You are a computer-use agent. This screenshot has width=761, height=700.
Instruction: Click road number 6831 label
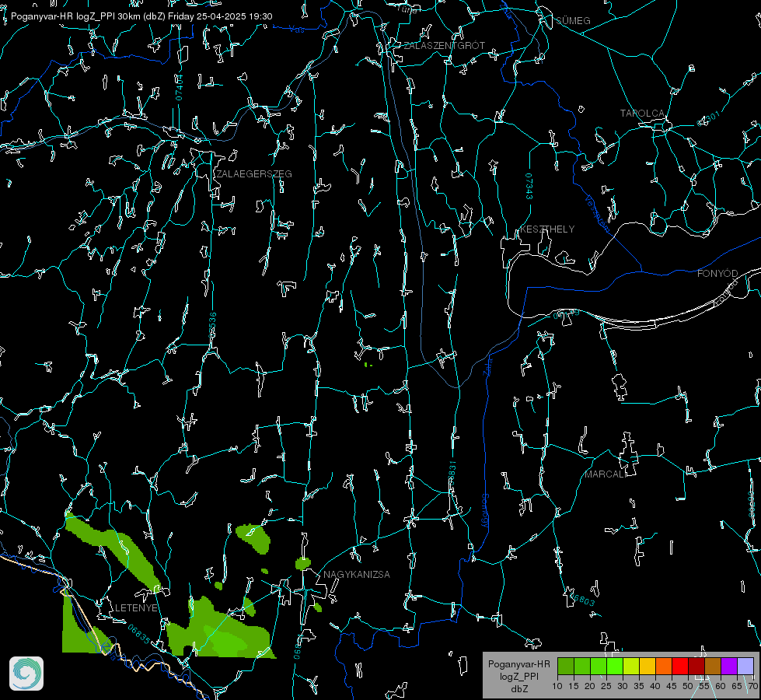point(452,471)
